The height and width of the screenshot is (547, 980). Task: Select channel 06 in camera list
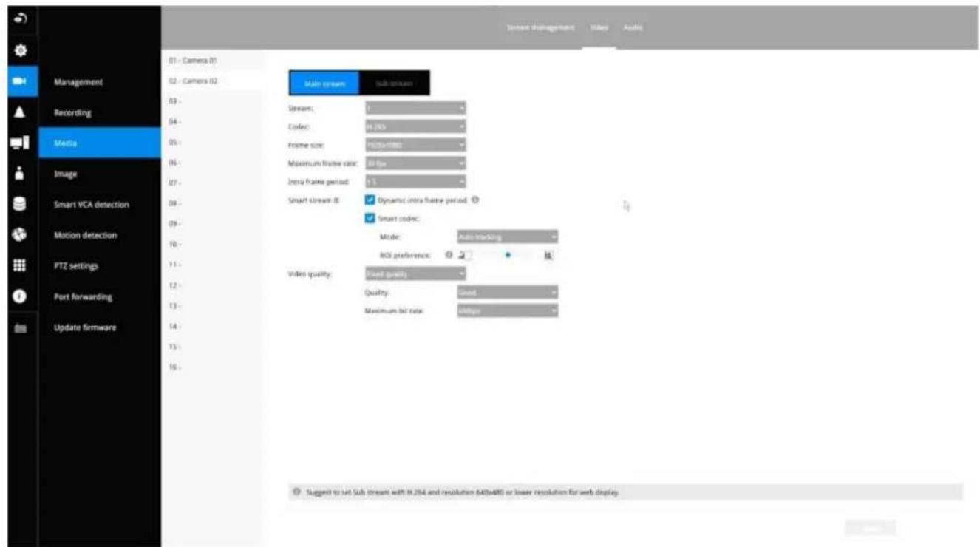(211, 162)
